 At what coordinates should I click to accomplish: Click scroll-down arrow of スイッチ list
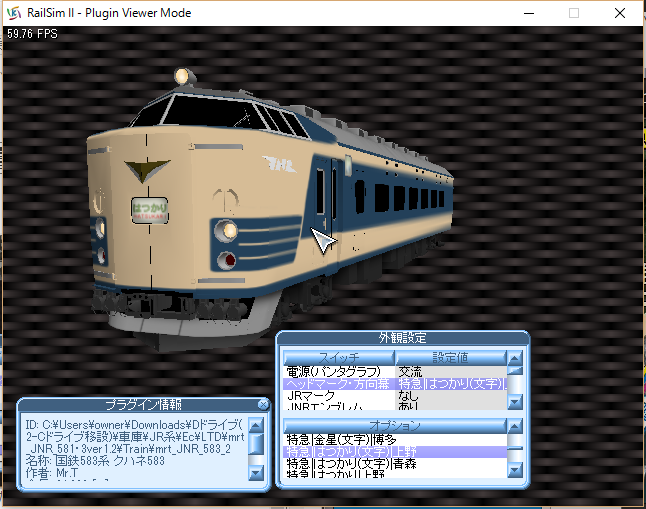click(515, 401)
